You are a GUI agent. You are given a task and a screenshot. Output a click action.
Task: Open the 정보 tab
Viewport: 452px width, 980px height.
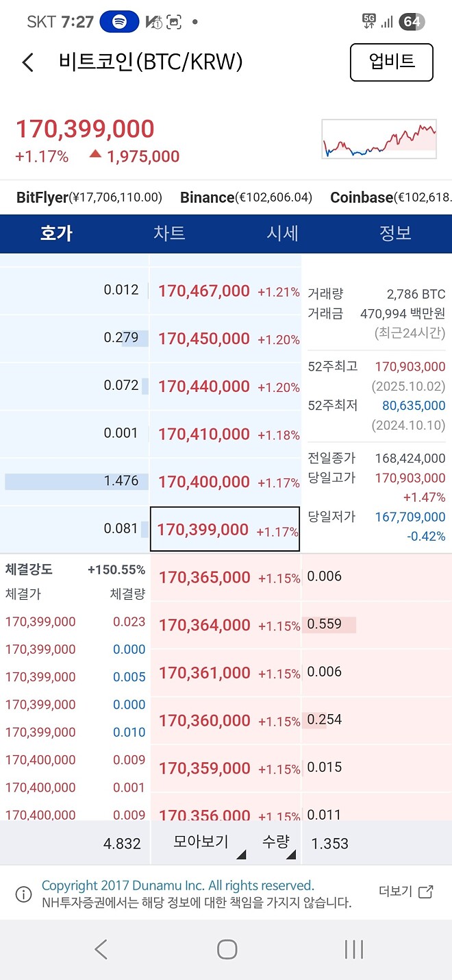(x=395, y=234)
